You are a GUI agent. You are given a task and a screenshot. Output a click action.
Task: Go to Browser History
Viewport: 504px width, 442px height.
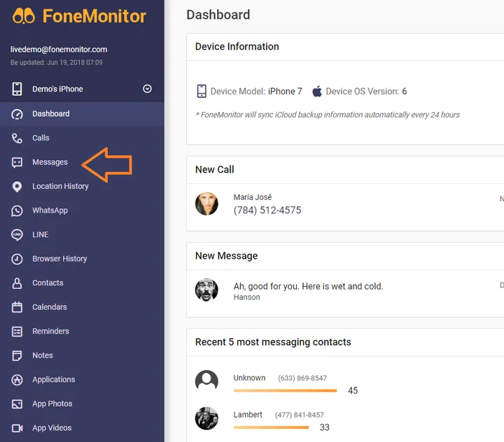pos(82,259)
